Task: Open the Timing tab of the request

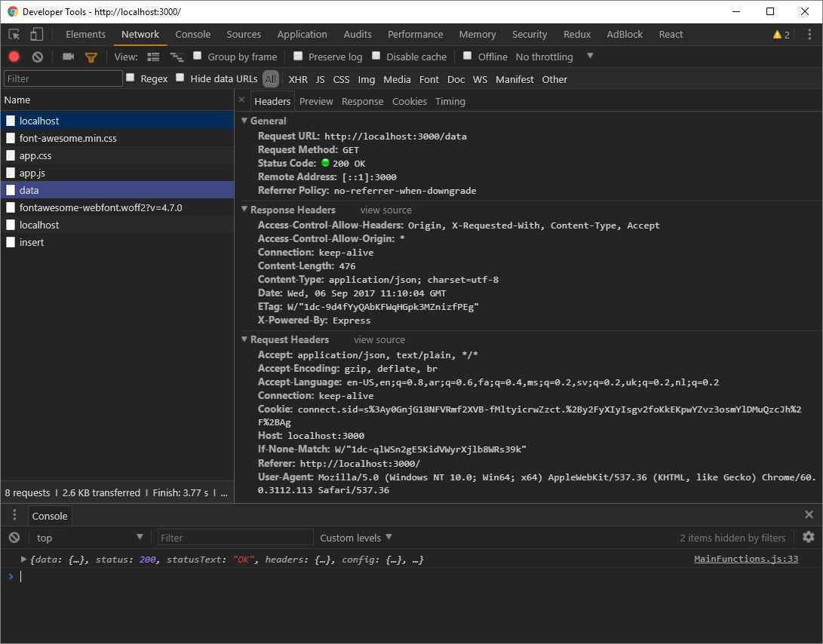Action: 450,101
